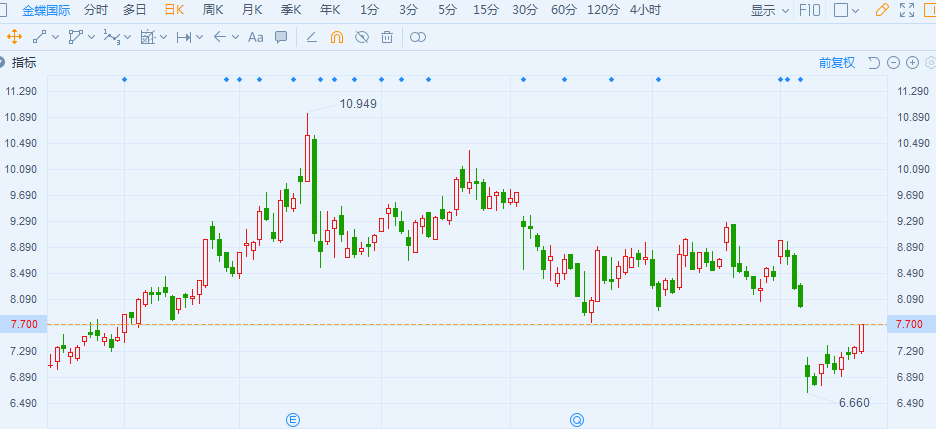The width and height of the screenshot is (936, 429).
Task: Toggle hide all drawings eye icon
Action: tap(362, 37)
